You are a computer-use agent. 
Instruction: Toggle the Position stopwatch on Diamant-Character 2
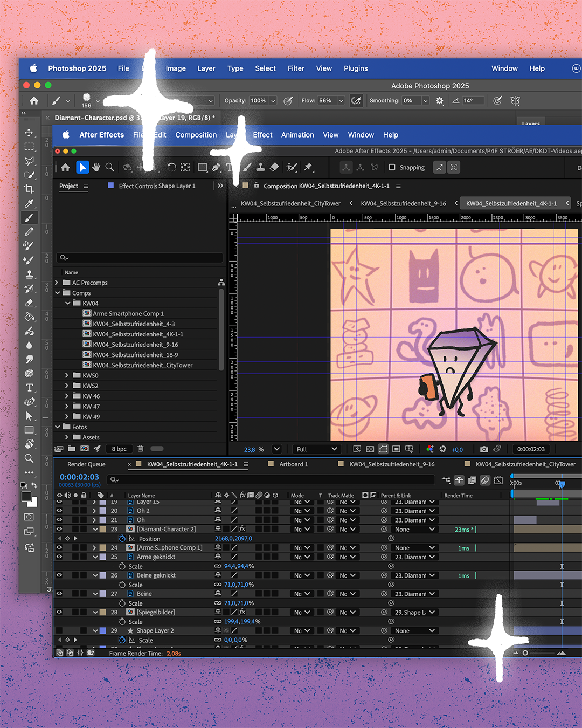(x=122, y=538)
